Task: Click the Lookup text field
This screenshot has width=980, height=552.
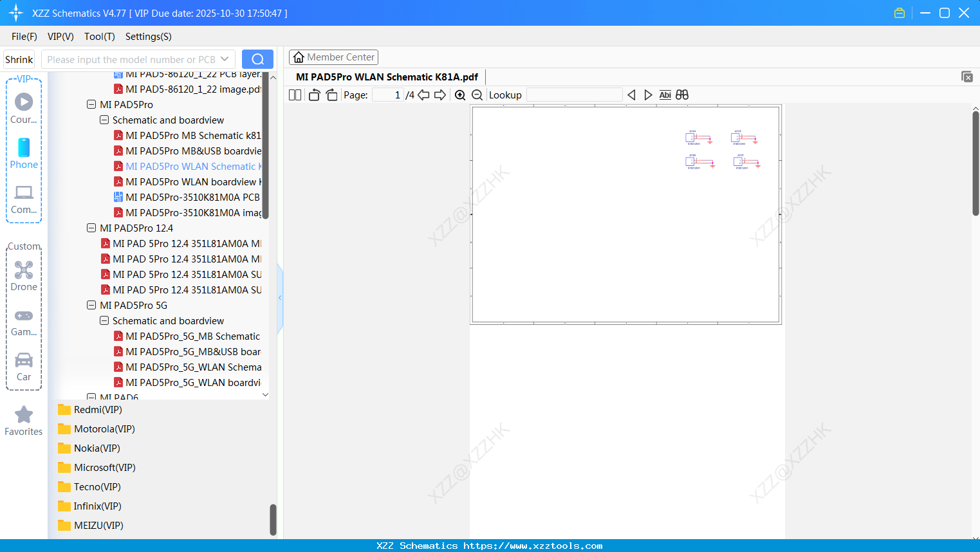Action: pyautogui.click(x=575, y=95)
